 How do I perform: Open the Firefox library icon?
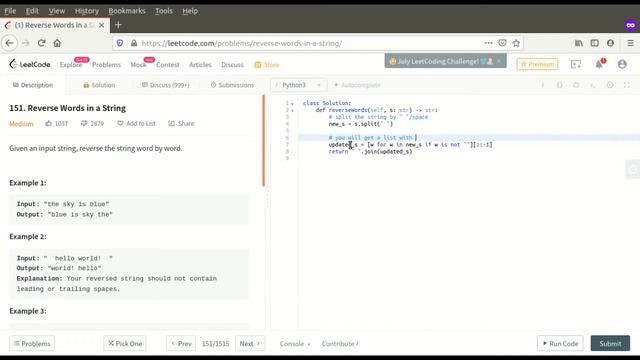click(x=579, y=43)
